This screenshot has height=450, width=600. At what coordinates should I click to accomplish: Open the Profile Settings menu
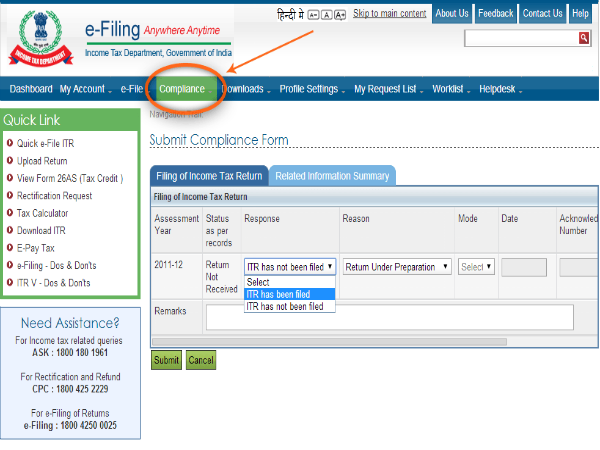pyautogui.click(x=310, y=89)
